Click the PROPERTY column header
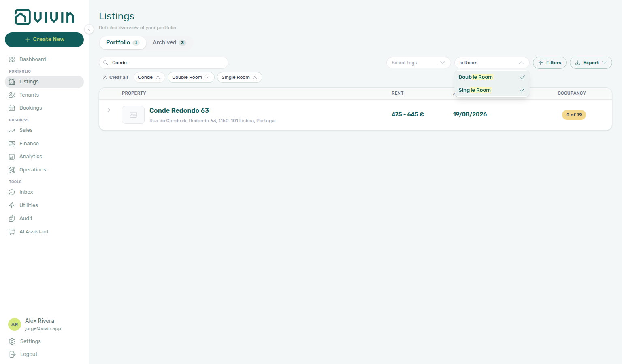The height and width of the screenshot is (364, 622). click(x=134, y=93)
